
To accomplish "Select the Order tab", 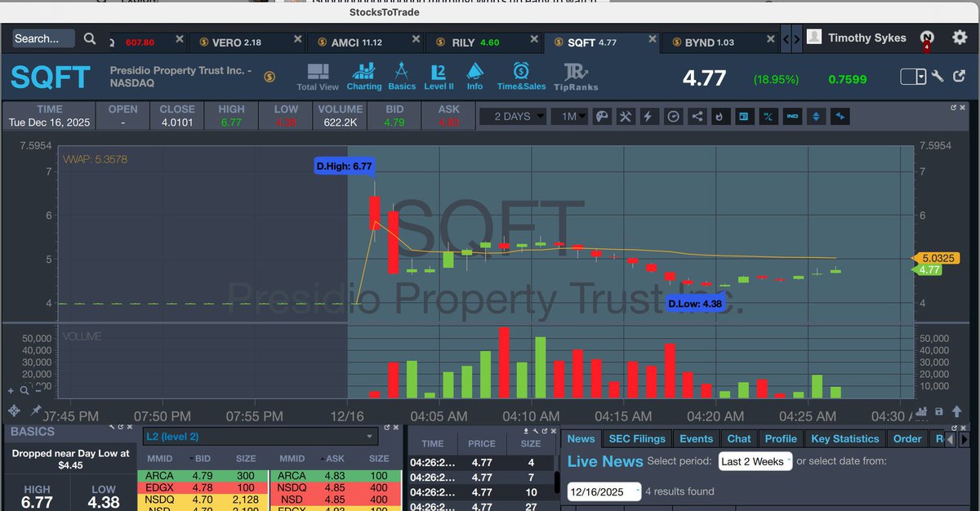I will (x=907, y=439).
